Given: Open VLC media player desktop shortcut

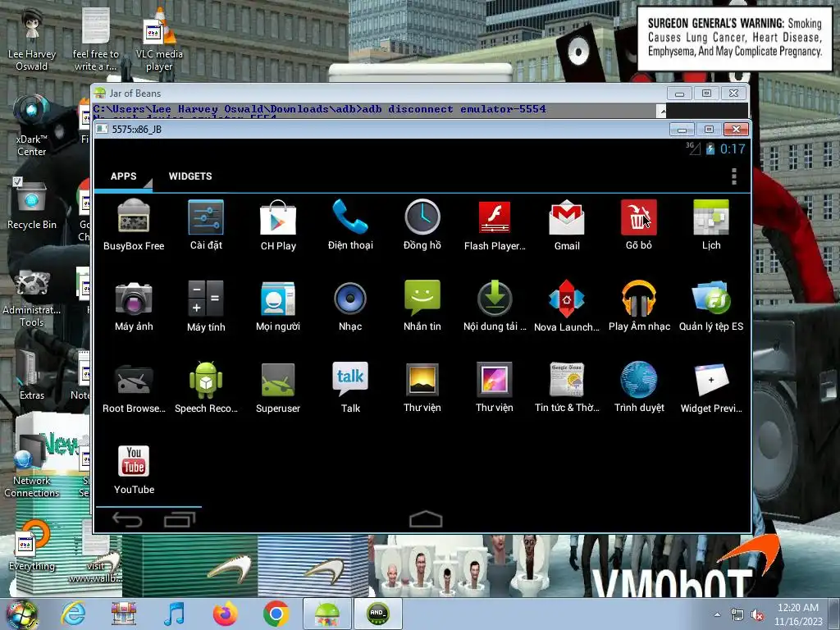Looking at the screenshot, I should [159, 40].
